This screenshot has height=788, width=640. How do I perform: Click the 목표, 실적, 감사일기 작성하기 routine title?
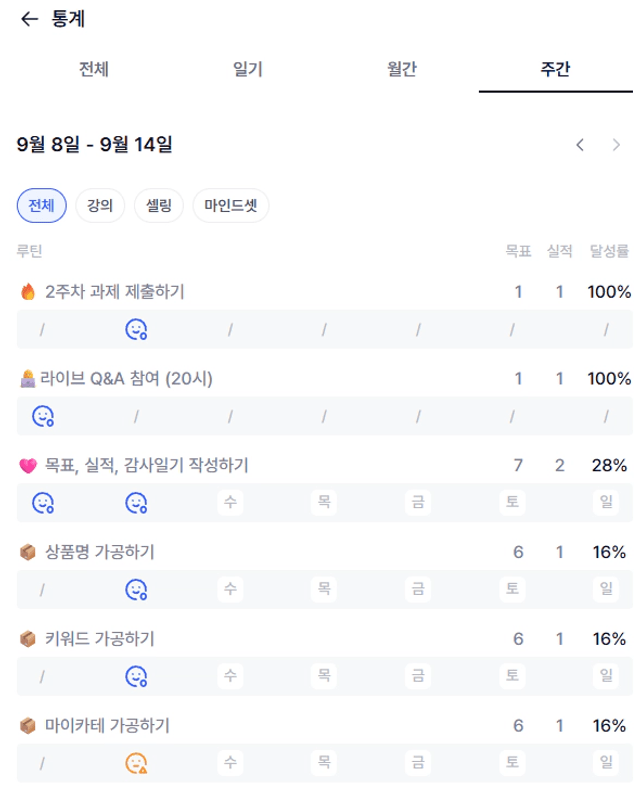(x=146, y=465)
